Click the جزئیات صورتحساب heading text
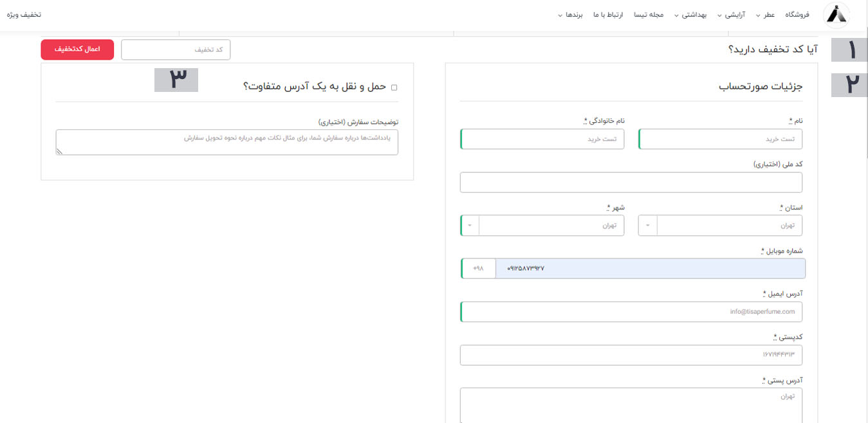The image size is (868, 423). [x=761, y=87]
